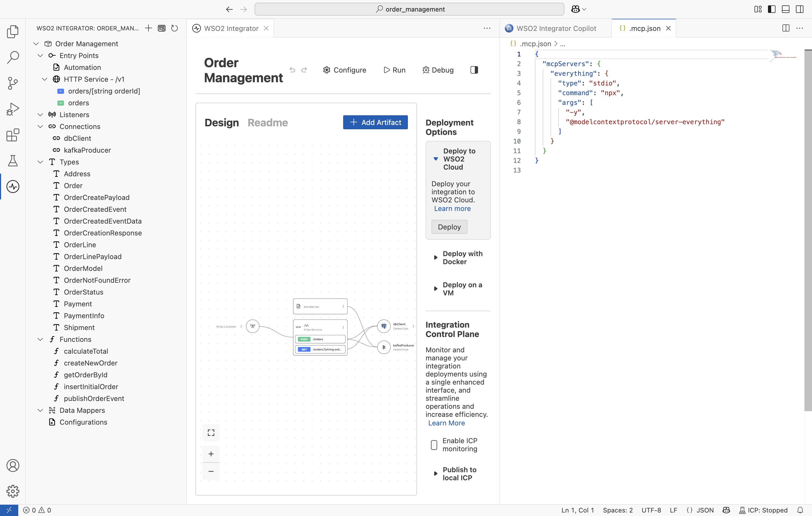Screen dimensions: 812x516
Task: Toggle secondary side bar layout button
Action: click(x=800, y=9)
